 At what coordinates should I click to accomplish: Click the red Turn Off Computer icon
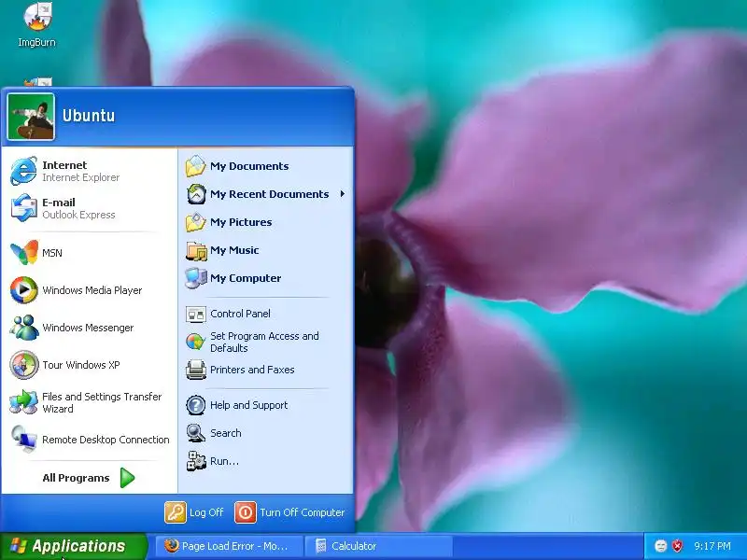(x=246, y=512)
